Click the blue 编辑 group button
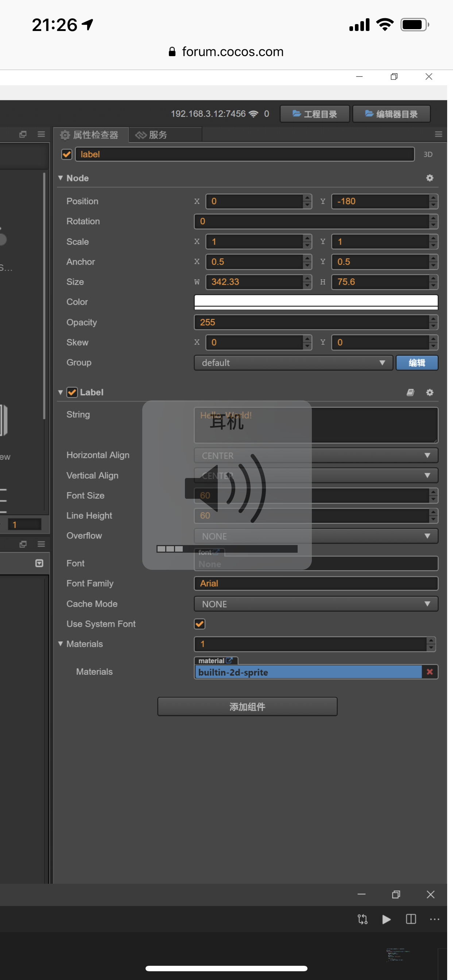Viewport: 453px width, 980px height. point(417,362)
